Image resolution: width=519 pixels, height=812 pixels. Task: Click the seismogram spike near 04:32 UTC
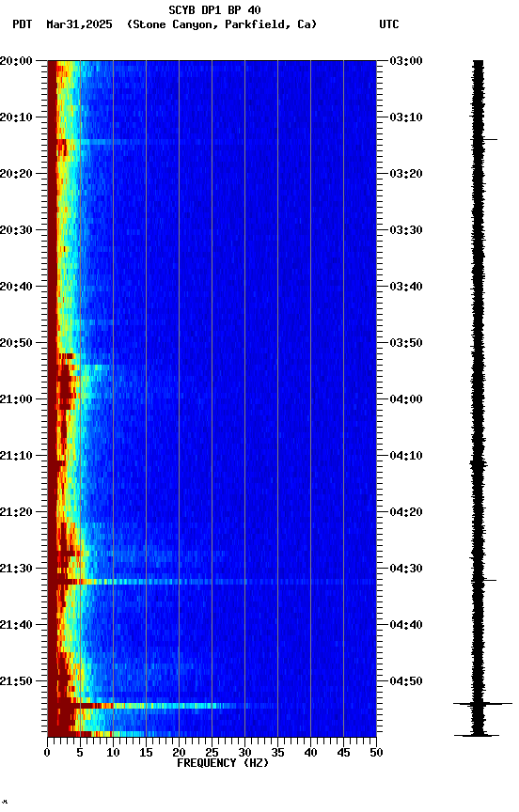coord(484,580)
